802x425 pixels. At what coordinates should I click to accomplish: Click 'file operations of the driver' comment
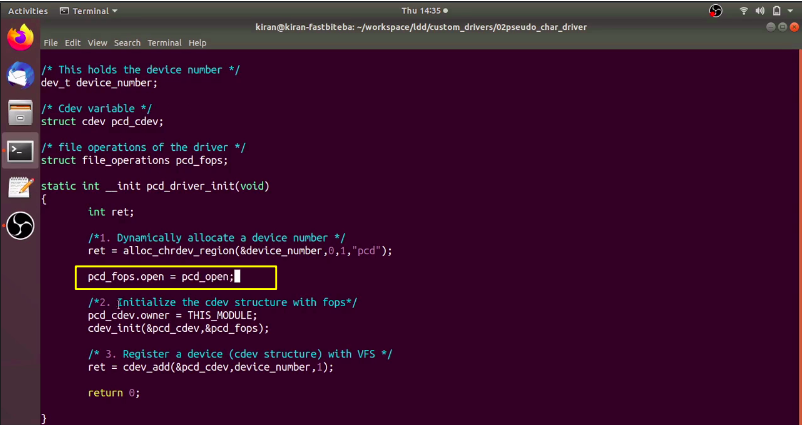143,147
